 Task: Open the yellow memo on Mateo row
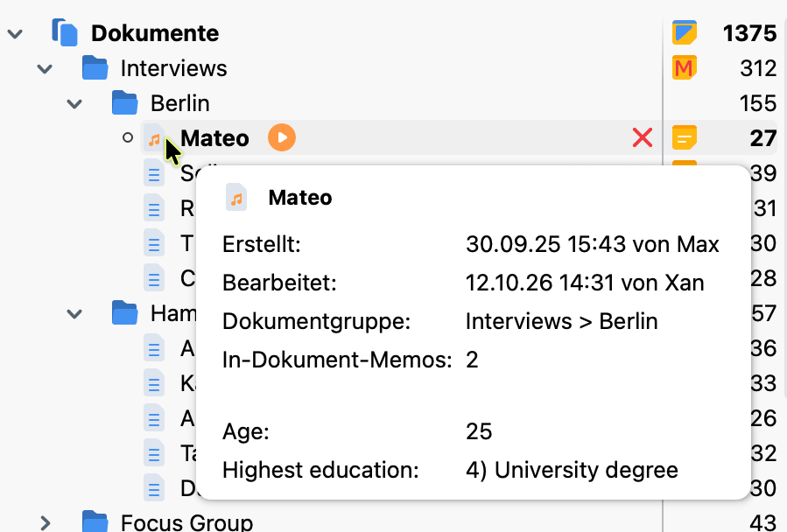(685, 137)
